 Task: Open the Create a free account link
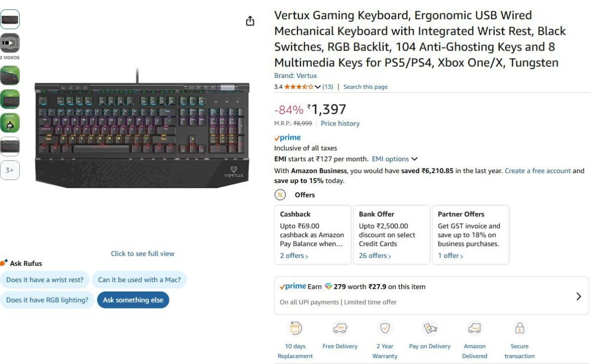click(537, 171)
